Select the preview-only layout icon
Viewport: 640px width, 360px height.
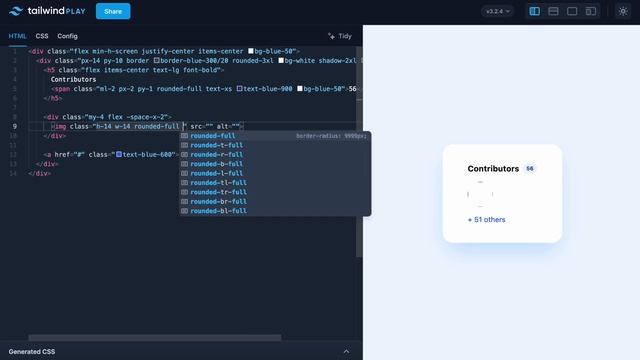(572, 11)
